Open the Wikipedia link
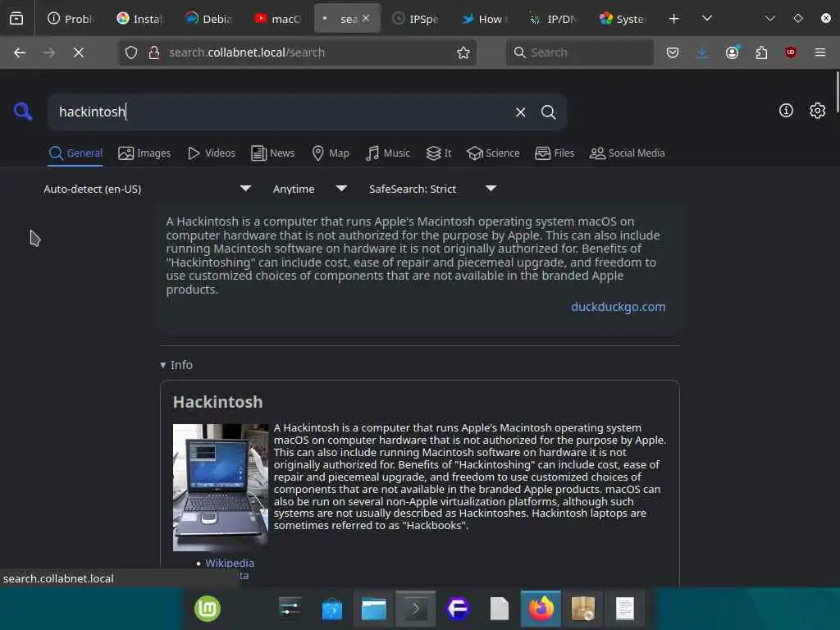The height and width of the screenshot is (630, 840). 230,563
